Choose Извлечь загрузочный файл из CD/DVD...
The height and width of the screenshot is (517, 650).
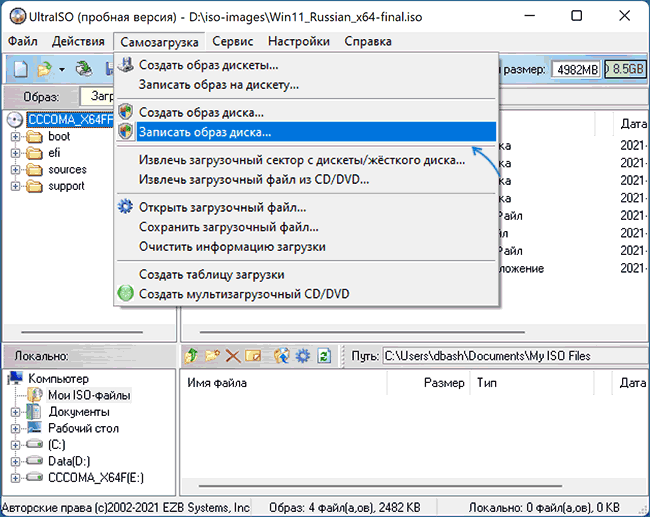coord(306,180)
